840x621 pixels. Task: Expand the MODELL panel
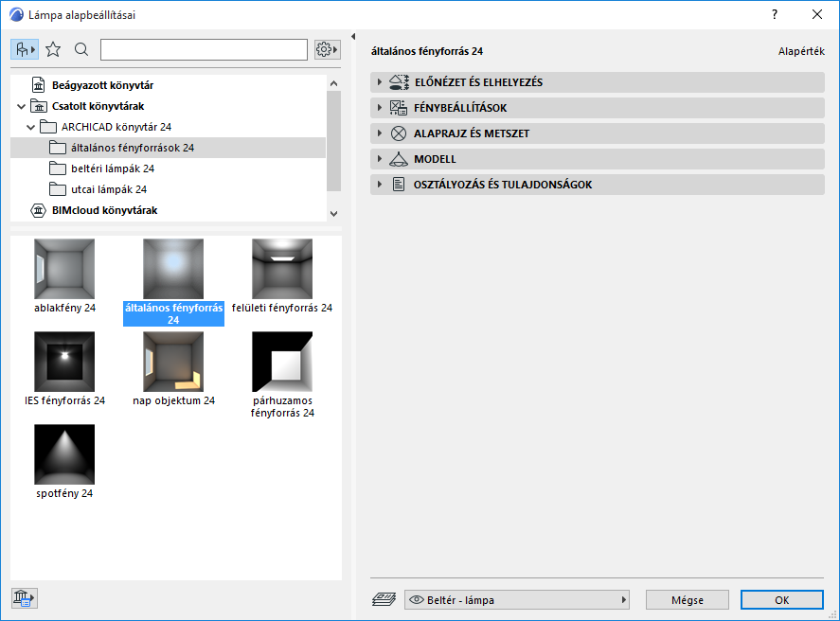597,159
